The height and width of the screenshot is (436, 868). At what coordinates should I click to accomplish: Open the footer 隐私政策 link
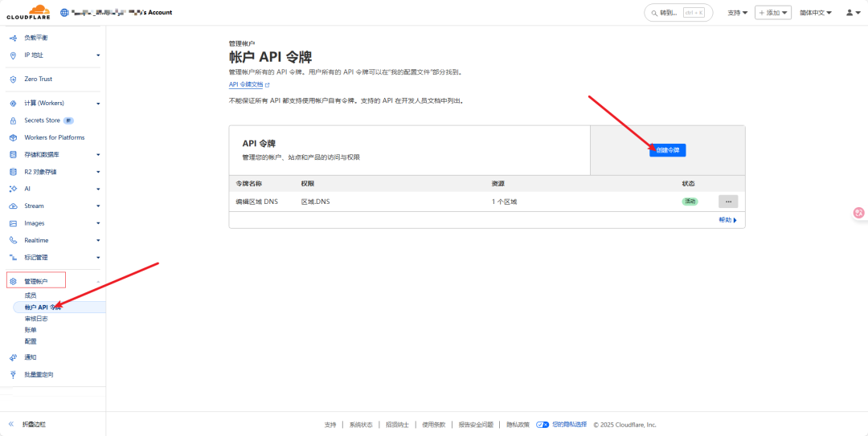518,425
